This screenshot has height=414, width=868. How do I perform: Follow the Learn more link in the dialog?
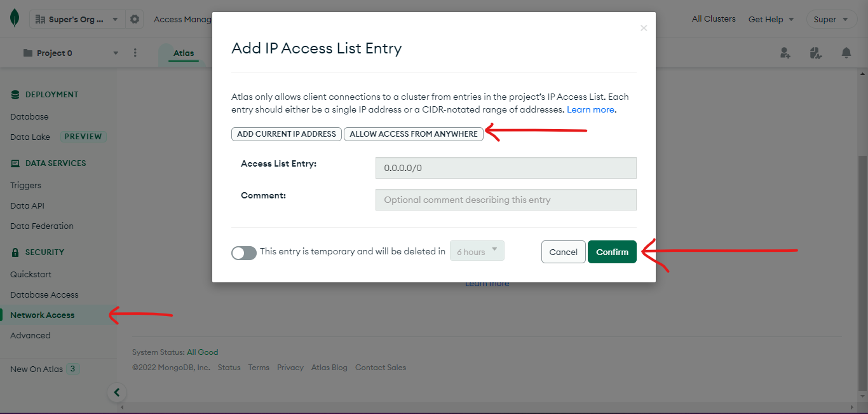(x=590, y=109)
